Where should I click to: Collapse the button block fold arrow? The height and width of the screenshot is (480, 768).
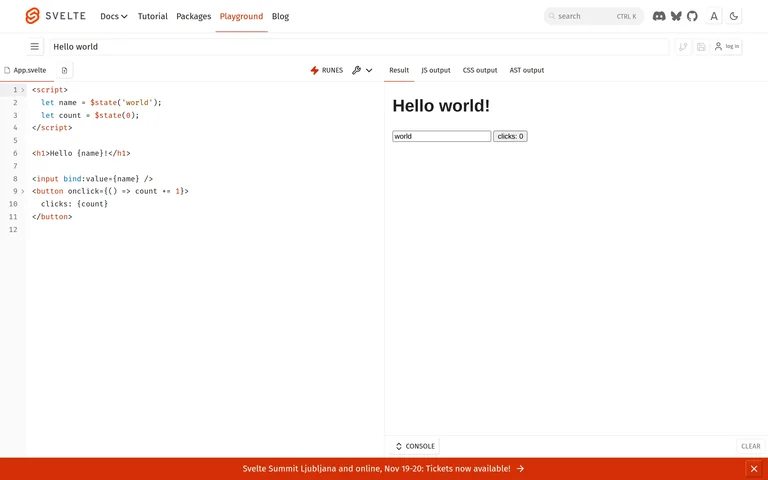pos(23,191)
